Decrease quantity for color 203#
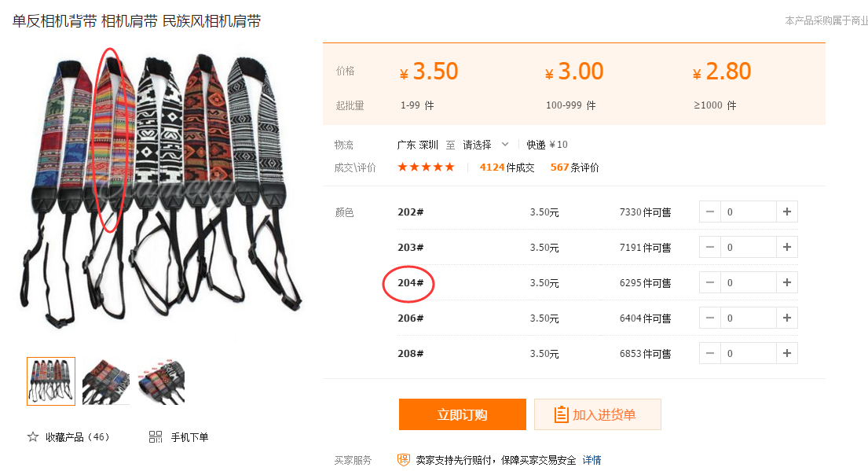 (x=710, y=247)
